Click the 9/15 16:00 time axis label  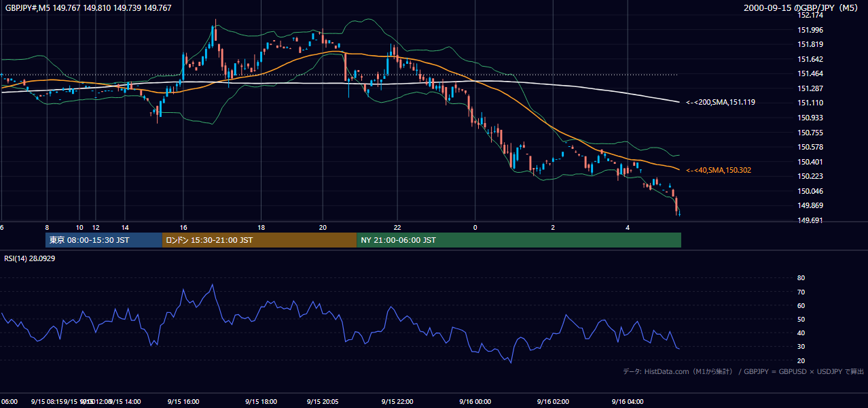(184, 402)
